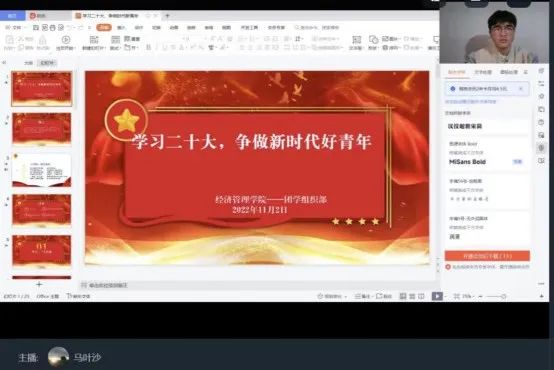This screenshot has width=554, height=370.
Task: Open the Animation (动画) ribbon tab
Action: 173,28
